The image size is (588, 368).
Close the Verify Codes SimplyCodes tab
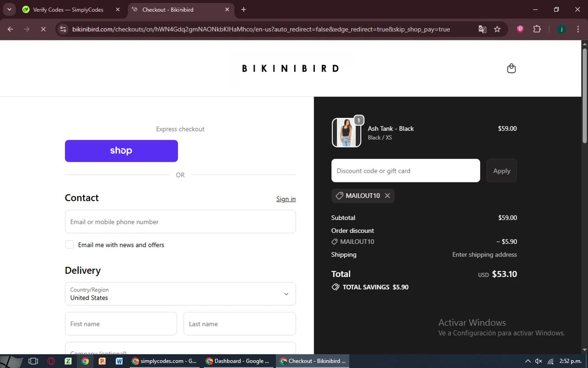pos(118,9)
